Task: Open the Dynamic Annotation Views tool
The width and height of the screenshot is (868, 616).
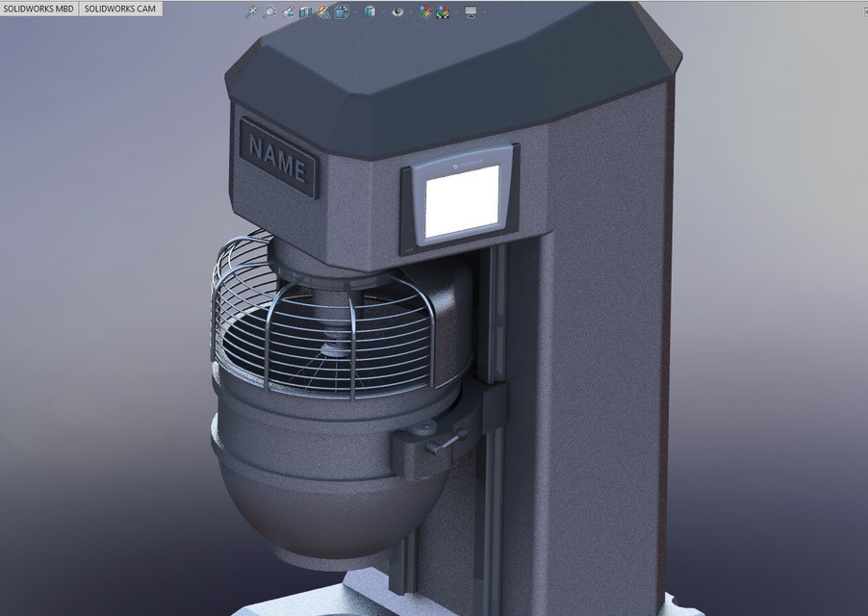Action: point(320,12)
